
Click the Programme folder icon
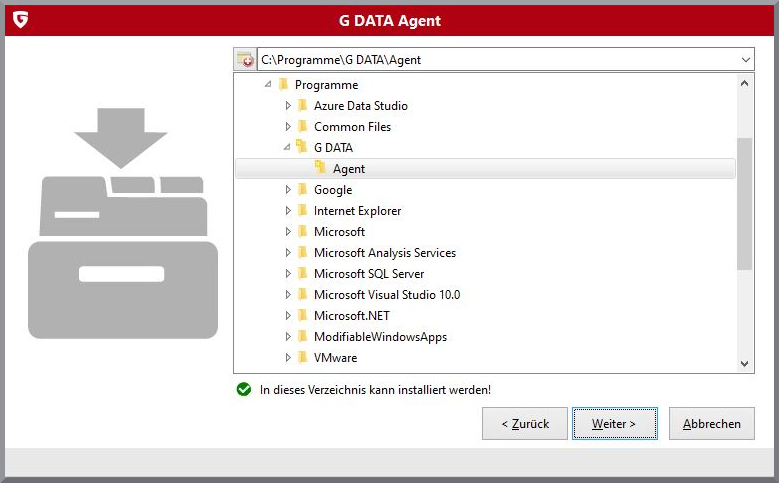tap(284, 84)
